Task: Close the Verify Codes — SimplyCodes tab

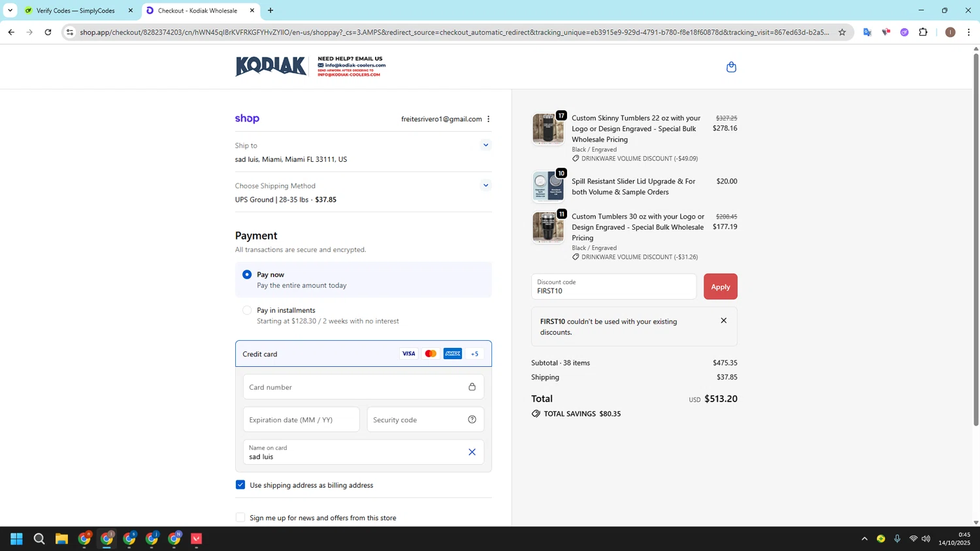Action: (130, 10)
